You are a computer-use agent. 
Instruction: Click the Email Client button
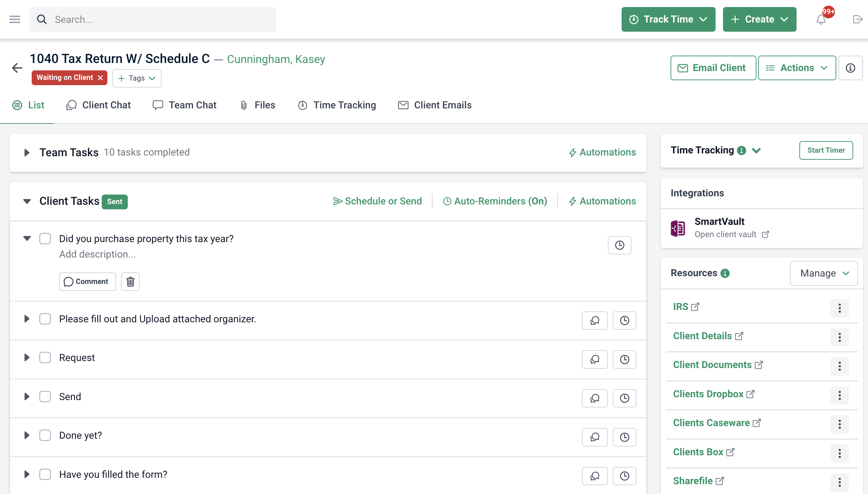tap(713, 68)
